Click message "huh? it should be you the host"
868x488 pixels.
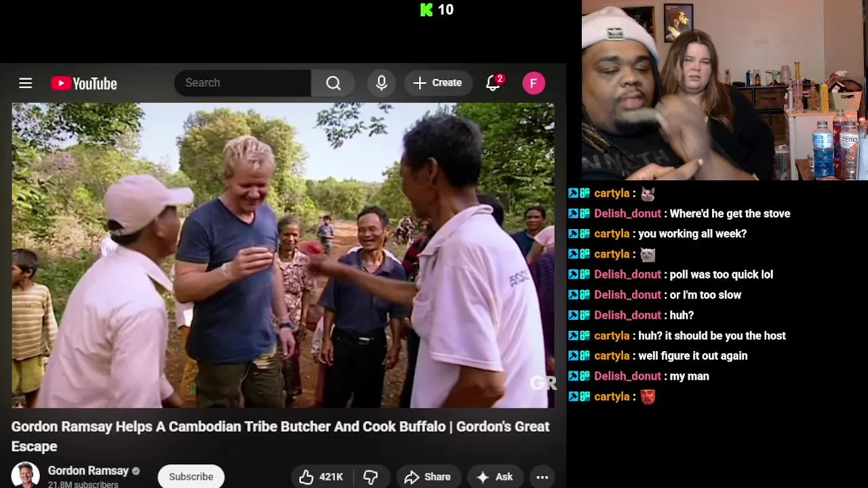712,335
